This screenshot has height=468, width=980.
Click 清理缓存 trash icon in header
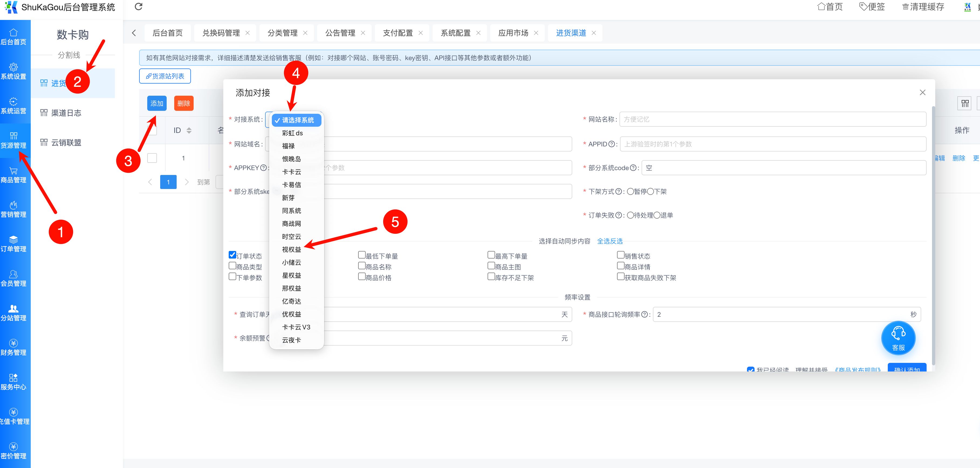click(x=906, y=7)
